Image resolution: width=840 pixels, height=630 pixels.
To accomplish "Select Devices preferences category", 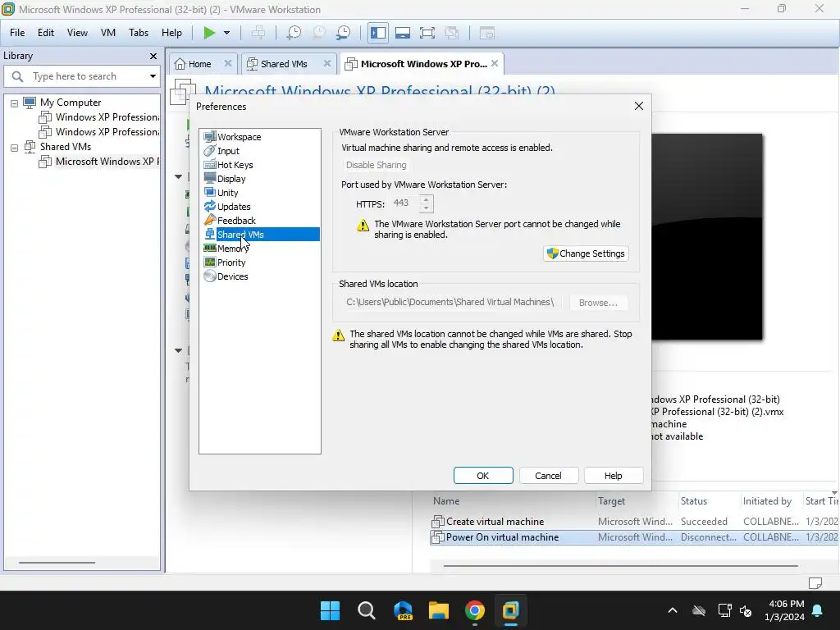I will [x=232, y=276].
